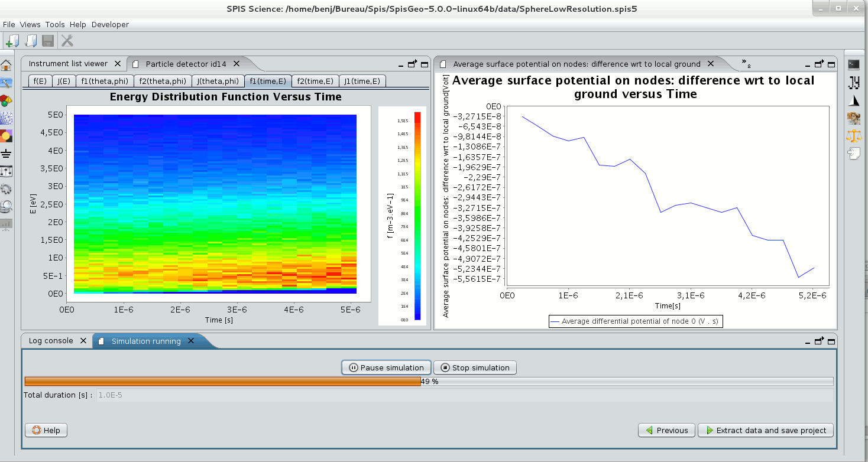Open the terminal console icon on right sidebar

coord(853,64)
